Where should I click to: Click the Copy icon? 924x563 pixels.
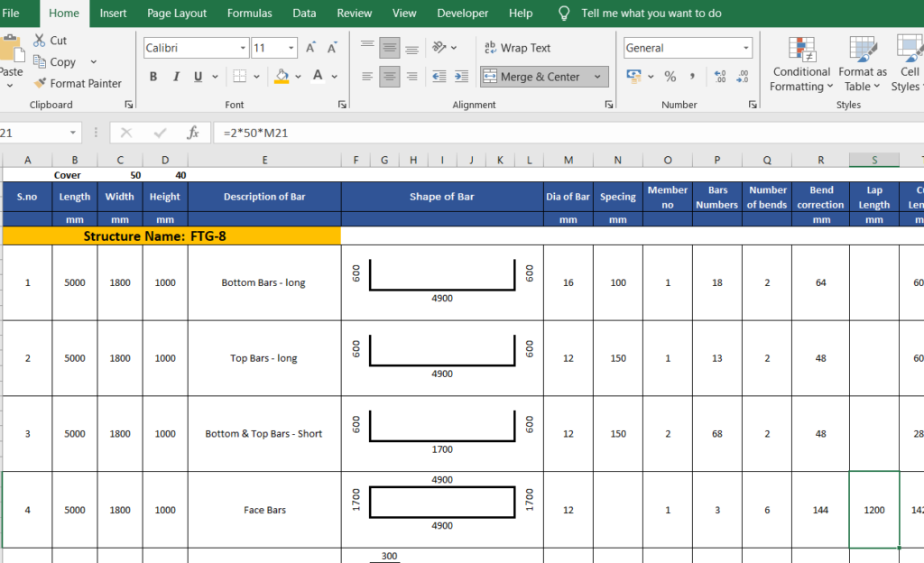point(40,61)
